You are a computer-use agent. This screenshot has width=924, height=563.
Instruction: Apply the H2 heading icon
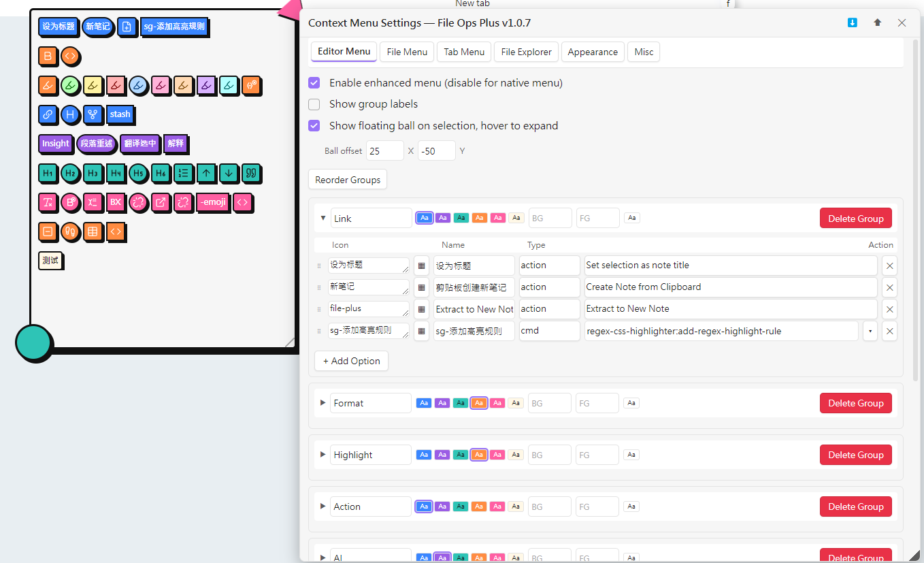(x=70, y=173)
